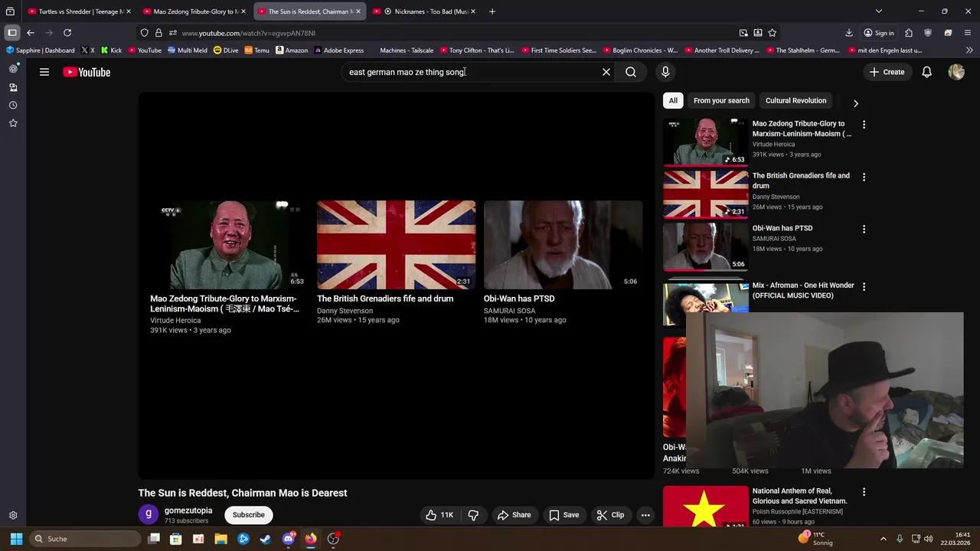Like the video with the thumbs-up icon
Viewport: 980px width, 551px height.
coord(439,515)
